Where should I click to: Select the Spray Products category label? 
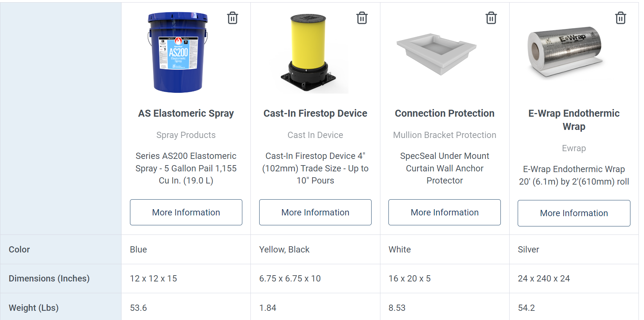(x=186, y=135)
